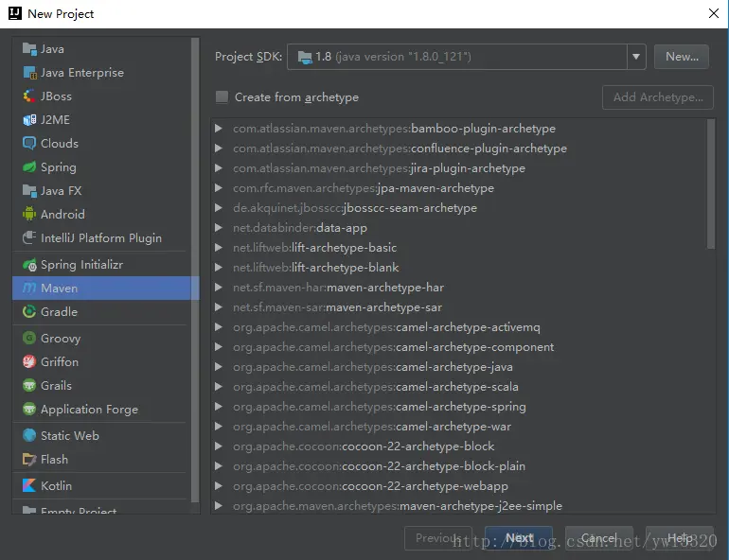Image resolution: width=729 pixels, height=560 pixels.
Task: Select camel-archetype-war row text
Action: coord(372,427)
